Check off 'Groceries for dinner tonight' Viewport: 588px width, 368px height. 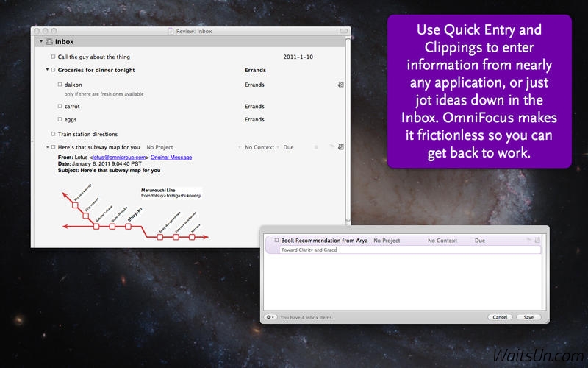coord(53,70)
